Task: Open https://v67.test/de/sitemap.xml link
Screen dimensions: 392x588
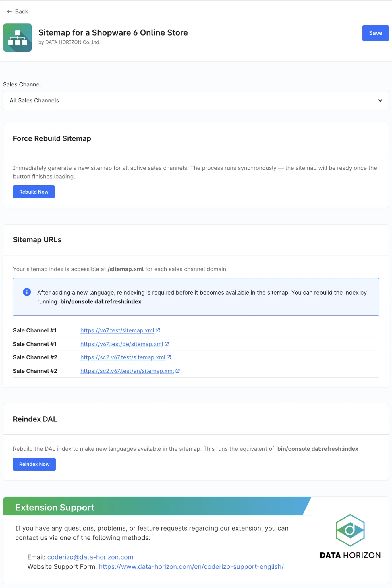Action: tap(122, 344)
